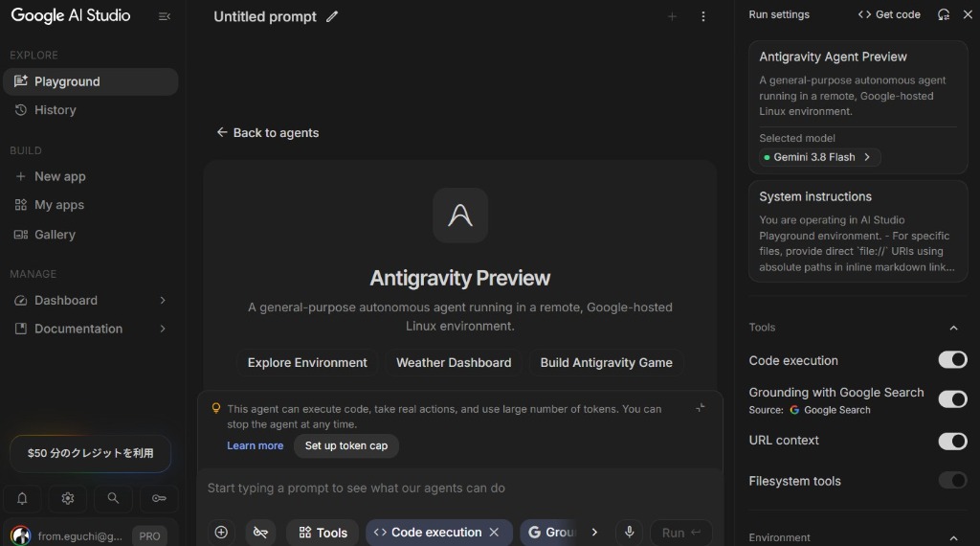Click the Antigravity logo icon
Viewport: 980px width, 546px height.
(460, 216)
